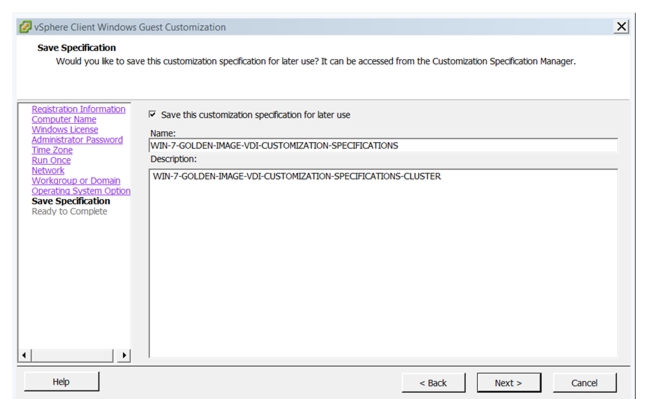Image resolution: width=649 pixels, height=412 pixels.
Task: Go to the Run Once step
Action: pyautogui.click(x=51, y=160)
